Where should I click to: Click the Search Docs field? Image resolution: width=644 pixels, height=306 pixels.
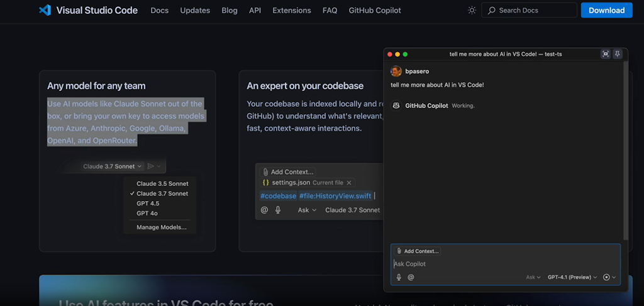(x=529, y=10)
